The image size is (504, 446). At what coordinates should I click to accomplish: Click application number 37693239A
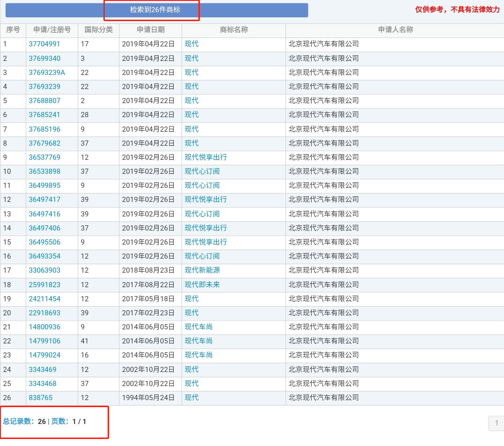[x=47, y=73]
